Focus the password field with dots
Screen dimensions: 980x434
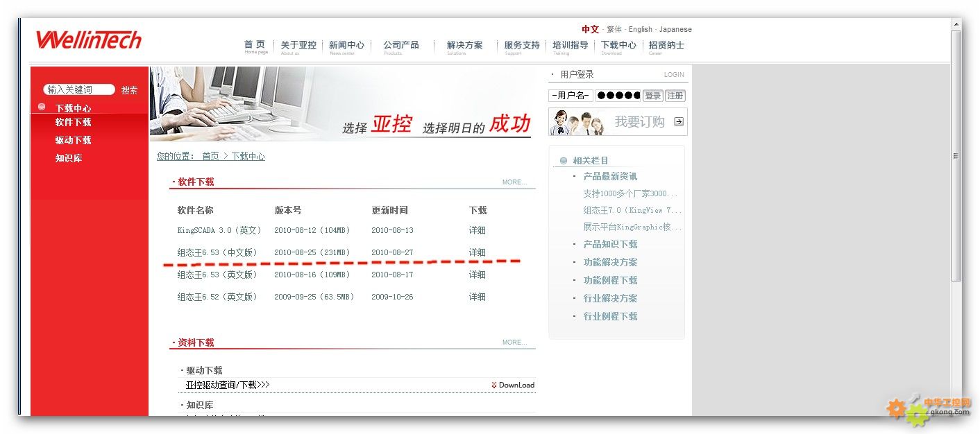618,96
